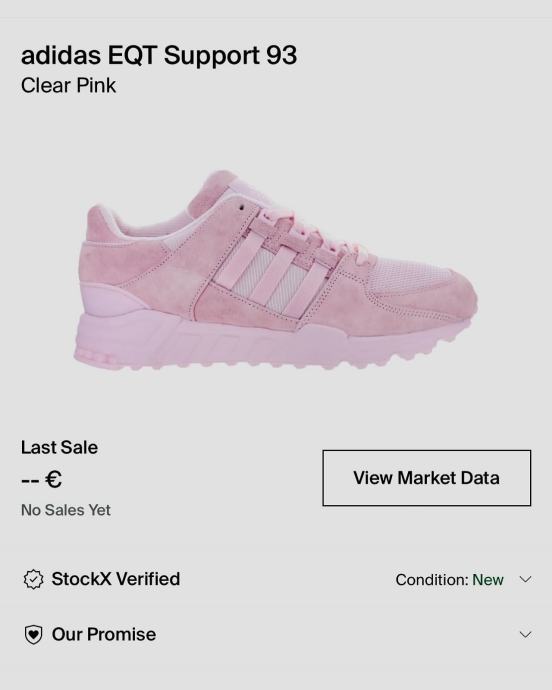552x690 pixels.
Task: Open the Our Promise section text
Action: coord(104,635)
